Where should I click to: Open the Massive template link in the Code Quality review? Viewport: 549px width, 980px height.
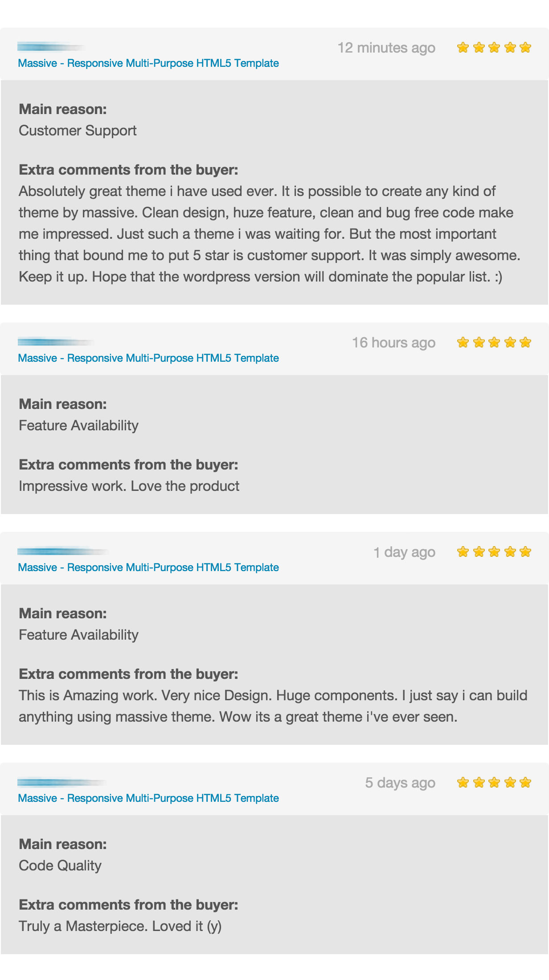148,798
